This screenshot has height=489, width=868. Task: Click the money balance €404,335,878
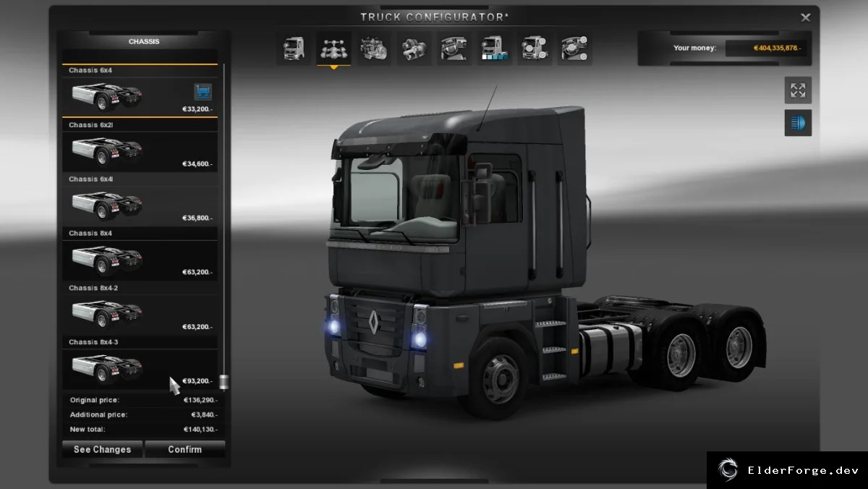778,48
